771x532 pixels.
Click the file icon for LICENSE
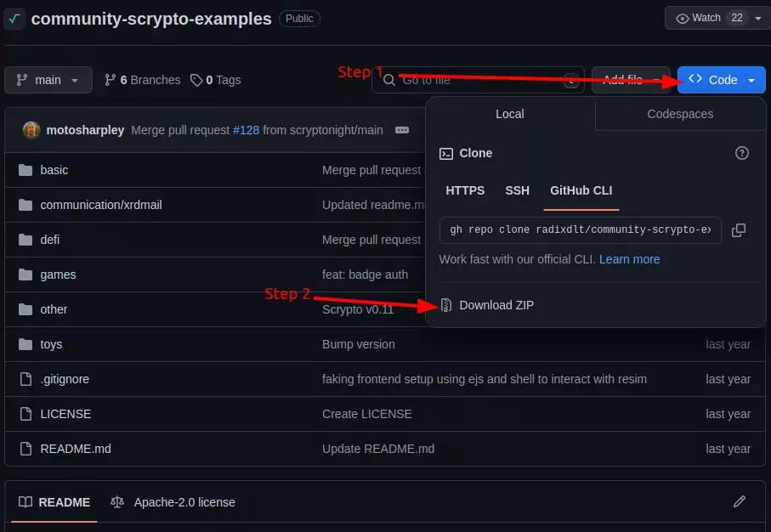(x=26, y=414)
